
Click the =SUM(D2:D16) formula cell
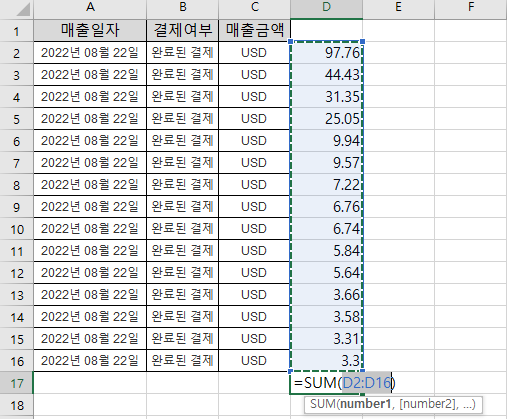pos(343,383)
